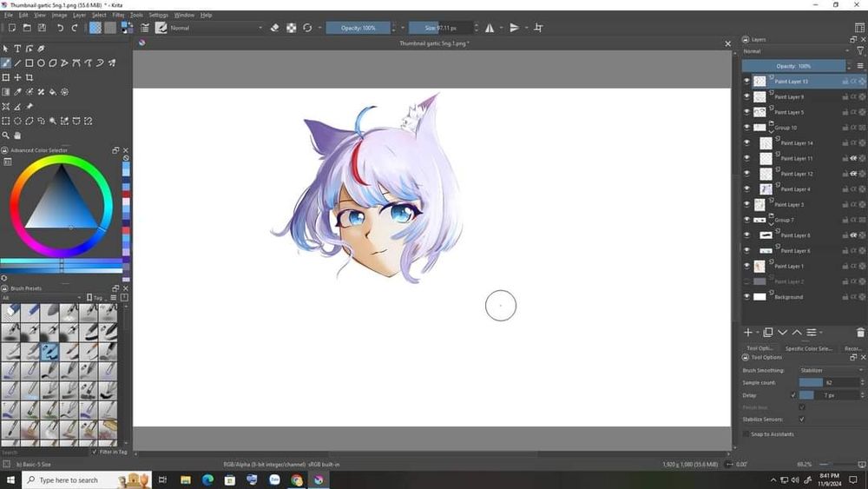The image size is (868, 489).
Task: Enable Snap to Assistants checkbox
Action: [746, 434]
